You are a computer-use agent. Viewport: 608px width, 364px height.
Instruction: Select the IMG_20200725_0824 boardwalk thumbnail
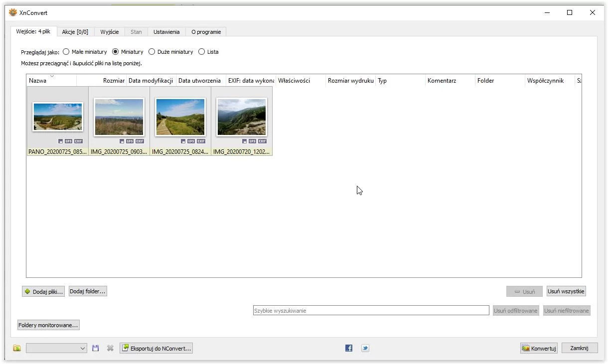(x=180, y=117)
